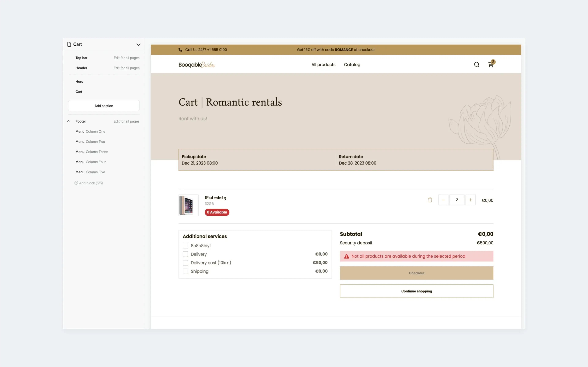Open the shopping cart icon
The width and height of the screenshot is (588, 367).
[490, 65]
